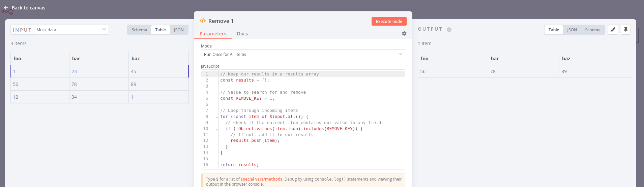Viewport: 644px width, 187px height.
Task: Click the output info icon
Action: pyautogui.click(x=449, y=30)
